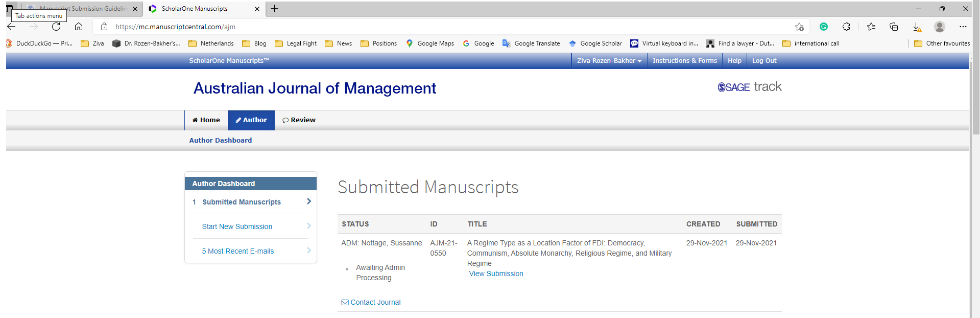
Task: Click the TITLE column header
Action: coord(477,224)
